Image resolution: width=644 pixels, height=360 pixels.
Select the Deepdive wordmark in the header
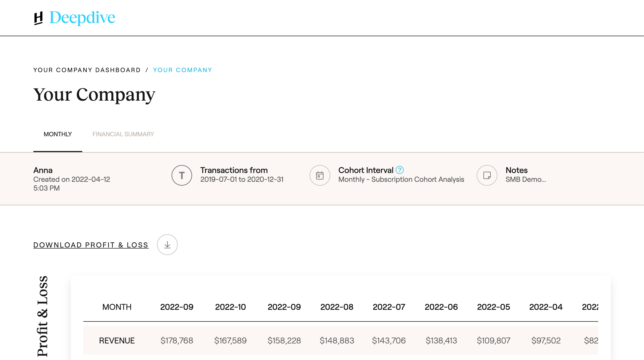[x=82, y=18]
